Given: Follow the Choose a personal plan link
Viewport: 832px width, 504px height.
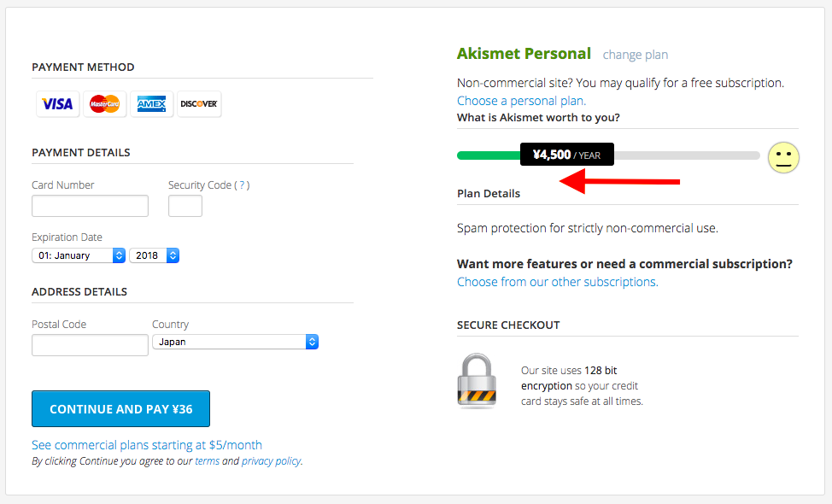Looking at the screenshot, I should [522, 101].
